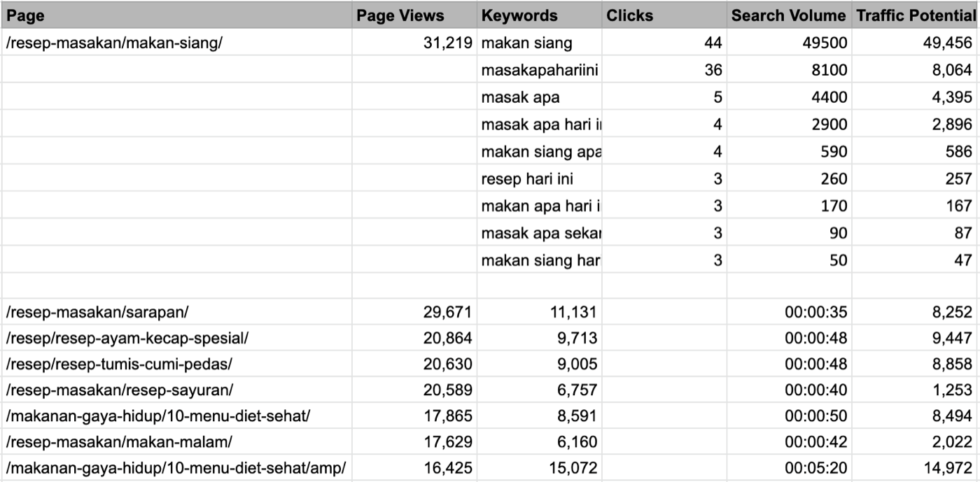Select the Search Volume column header
The image size is (980, 482).
click(x=789, y=15)
